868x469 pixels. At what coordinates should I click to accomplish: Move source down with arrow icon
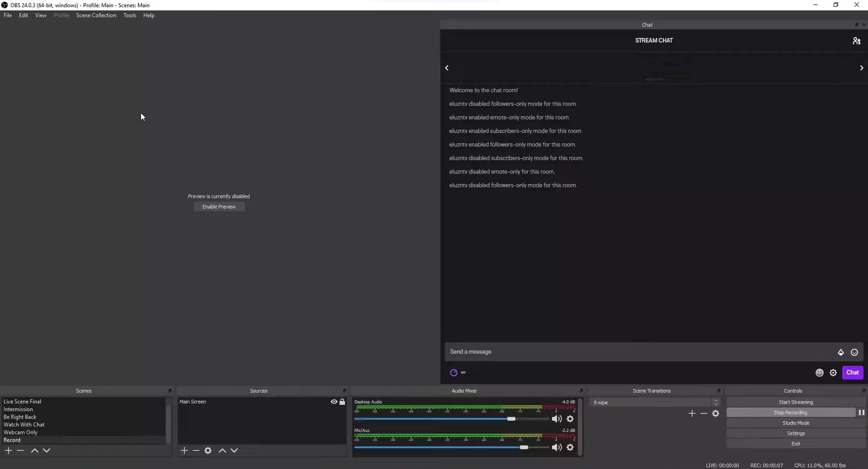coord(234,450)
